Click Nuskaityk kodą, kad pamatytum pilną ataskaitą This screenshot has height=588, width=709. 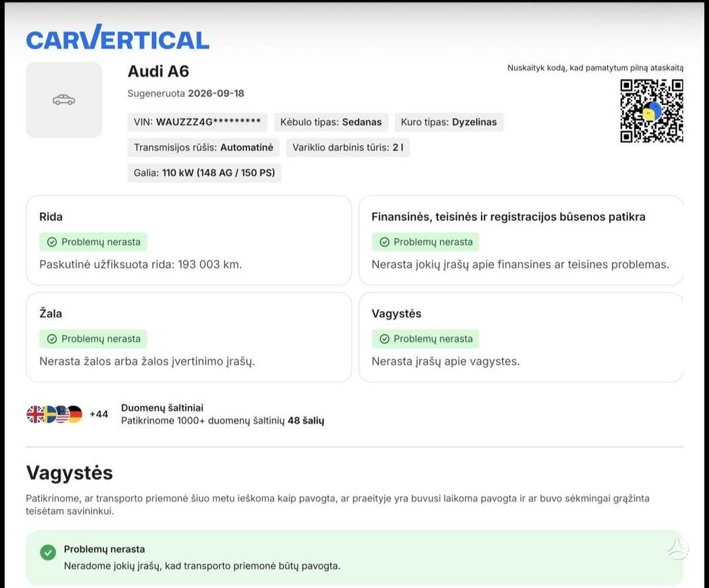click(595, 68)
